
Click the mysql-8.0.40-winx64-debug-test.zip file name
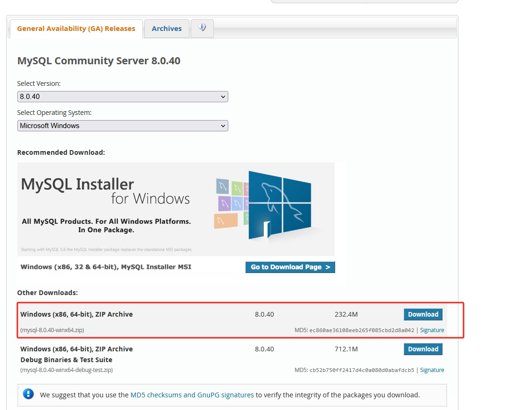[x=67, y=370]
